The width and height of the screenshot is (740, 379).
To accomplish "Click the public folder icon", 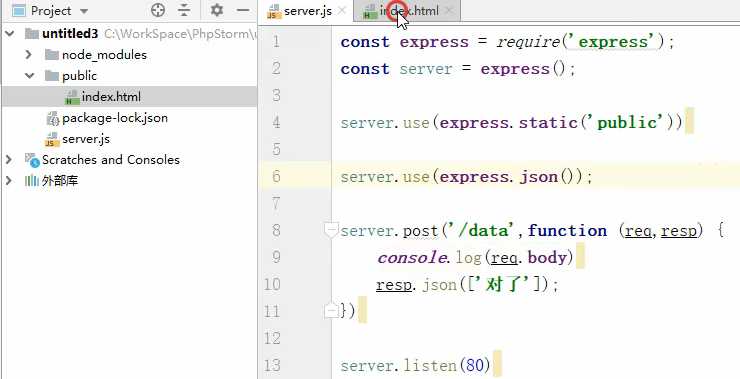I will pyautogui.click(x=51, y=76).
